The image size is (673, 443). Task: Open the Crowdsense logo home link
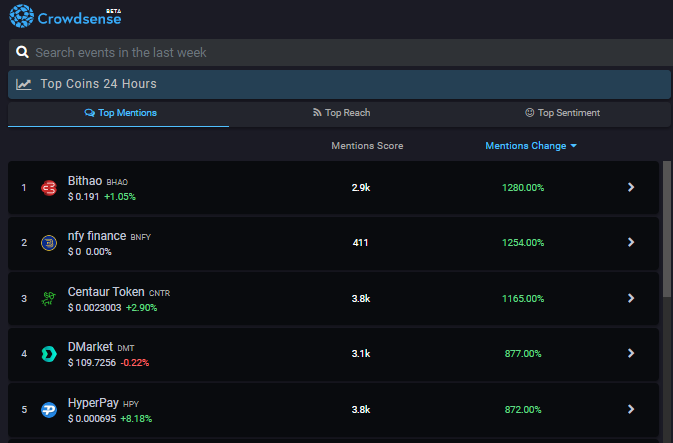click(x=65, y=16)
